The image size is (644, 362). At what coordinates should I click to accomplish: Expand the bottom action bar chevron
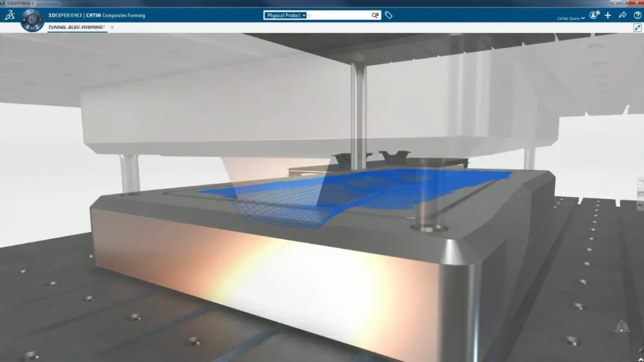(641, 359)
